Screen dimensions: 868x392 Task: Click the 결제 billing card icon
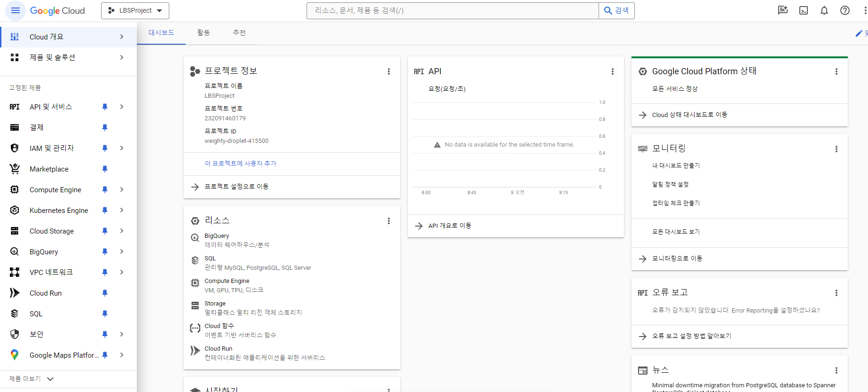15,127
